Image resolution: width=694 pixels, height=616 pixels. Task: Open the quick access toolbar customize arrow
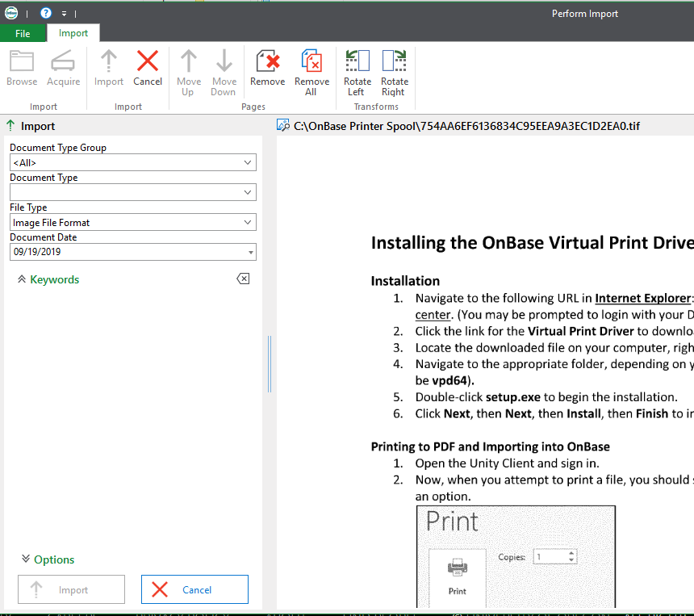coord(65,14)
